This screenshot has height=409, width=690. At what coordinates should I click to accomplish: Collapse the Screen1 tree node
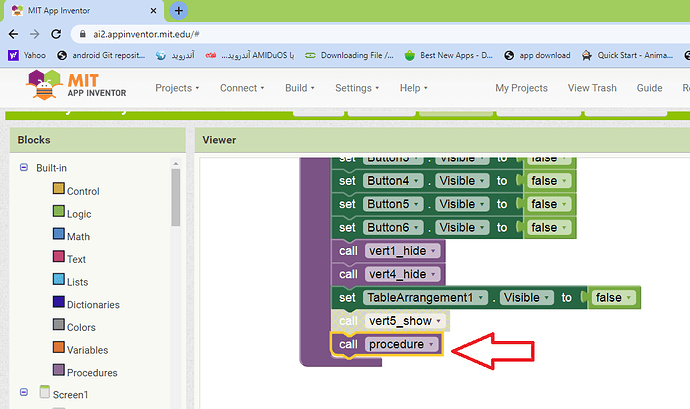[24, 394]
